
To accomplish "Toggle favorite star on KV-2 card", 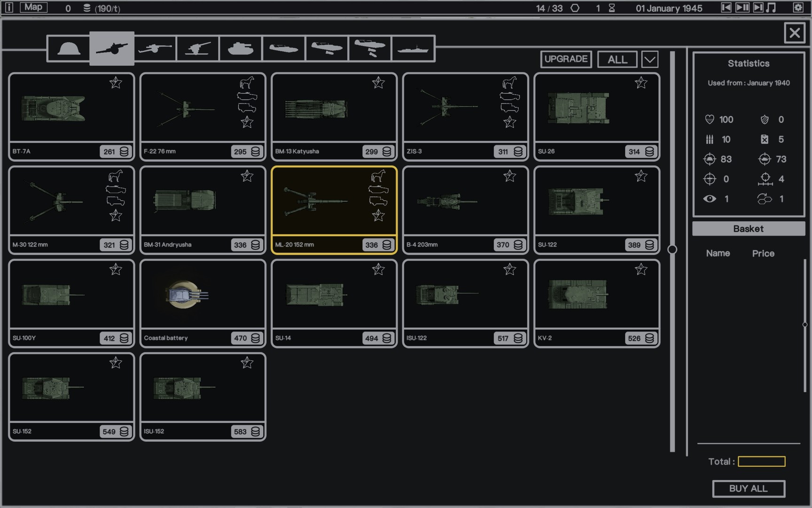I will 641,270.
